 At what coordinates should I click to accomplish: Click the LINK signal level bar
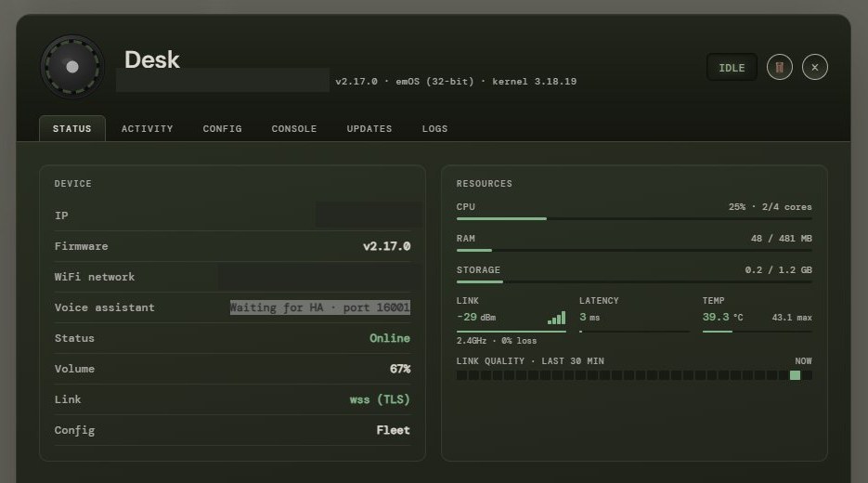coord(511,332)
